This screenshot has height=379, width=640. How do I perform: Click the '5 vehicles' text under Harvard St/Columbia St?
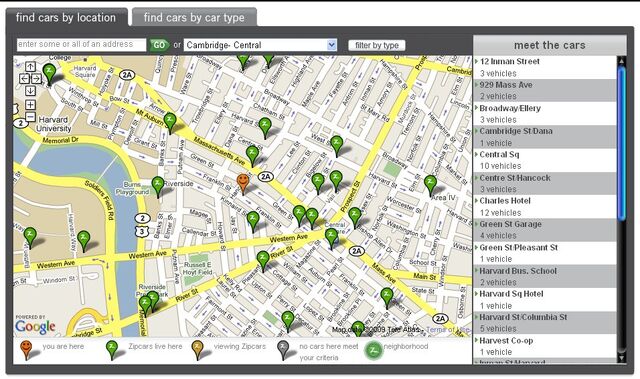pyautogui.click(x=498, y=328)
